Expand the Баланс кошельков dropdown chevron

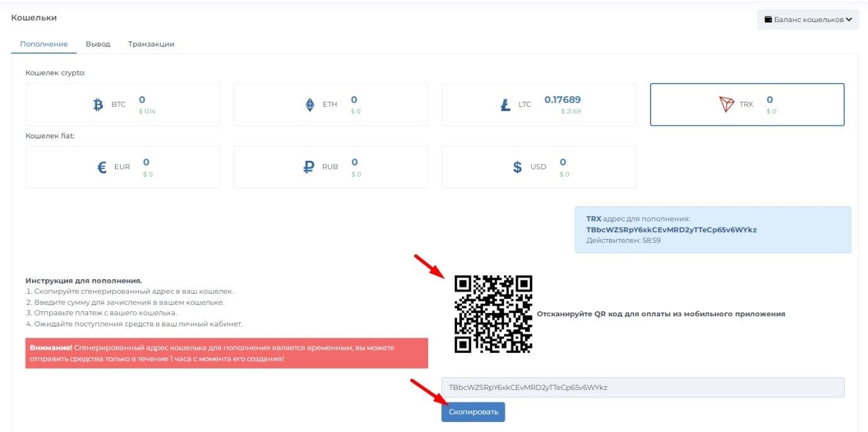pos(849,19)
